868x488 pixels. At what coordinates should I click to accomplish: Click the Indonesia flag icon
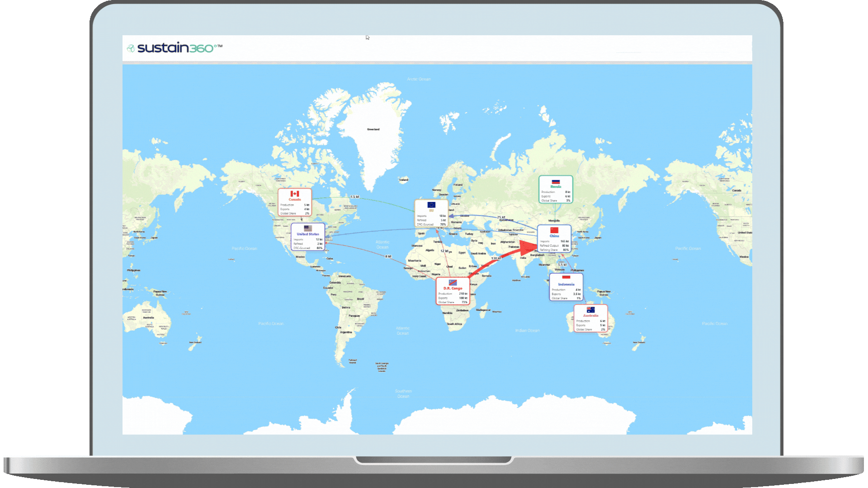[x=566, y=278]
